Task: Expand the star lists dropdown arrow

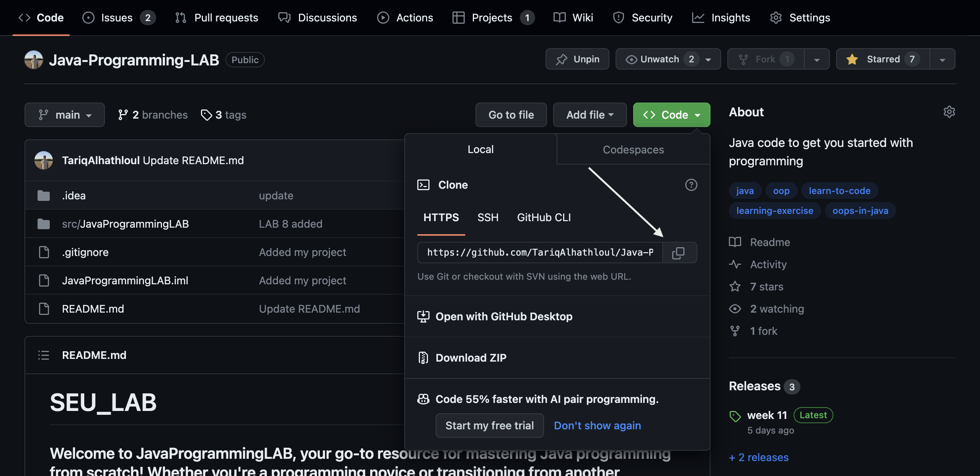Action: 942,59
